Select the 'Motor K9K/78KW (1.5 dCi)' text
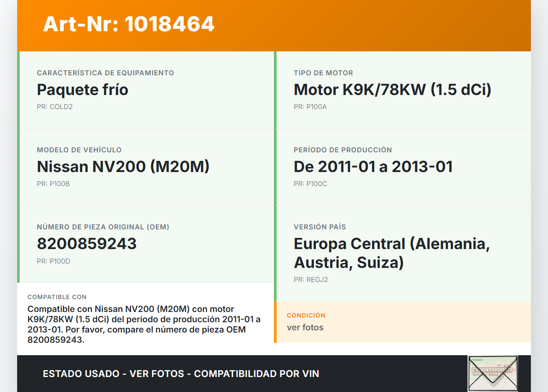The image size is (548, 392). click(392, 90)
